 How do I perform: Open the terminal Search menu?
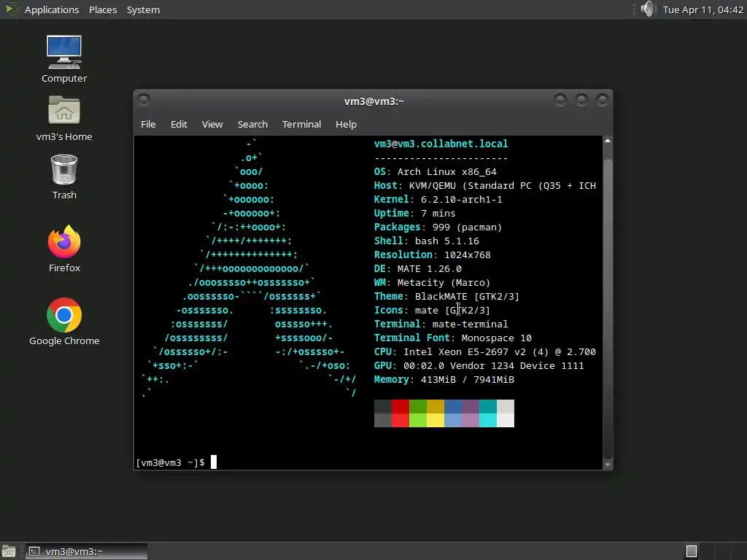click(252, 124)
